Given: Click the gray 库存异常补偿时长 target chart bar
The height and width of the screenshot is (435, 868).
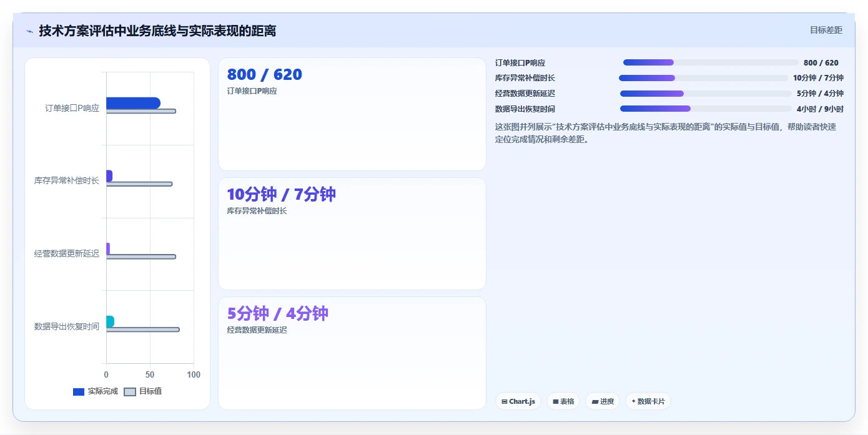Looking at the screenshot, I should coord(139,184).
